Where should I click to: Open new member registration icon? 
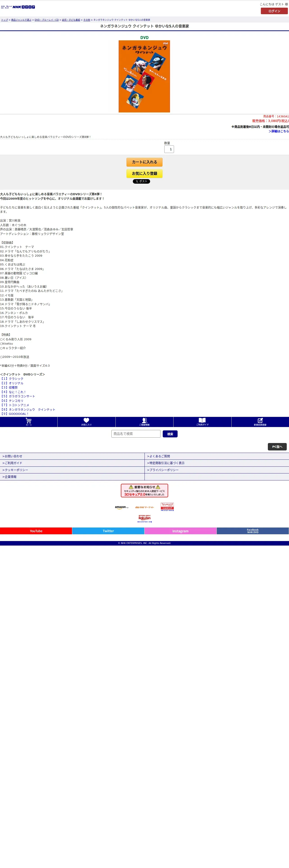260,422
